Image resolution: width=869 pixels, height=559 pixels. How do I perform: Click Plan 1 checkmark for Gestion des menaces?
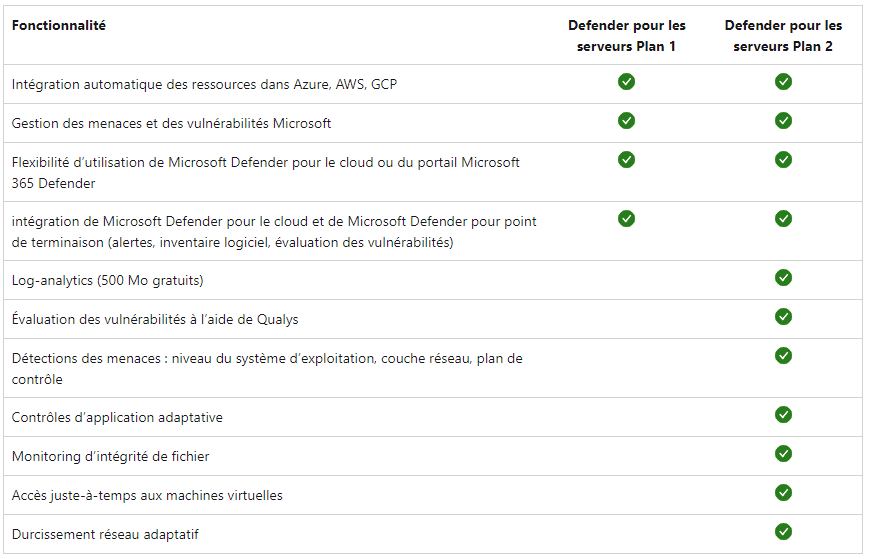tap(626, 120)
